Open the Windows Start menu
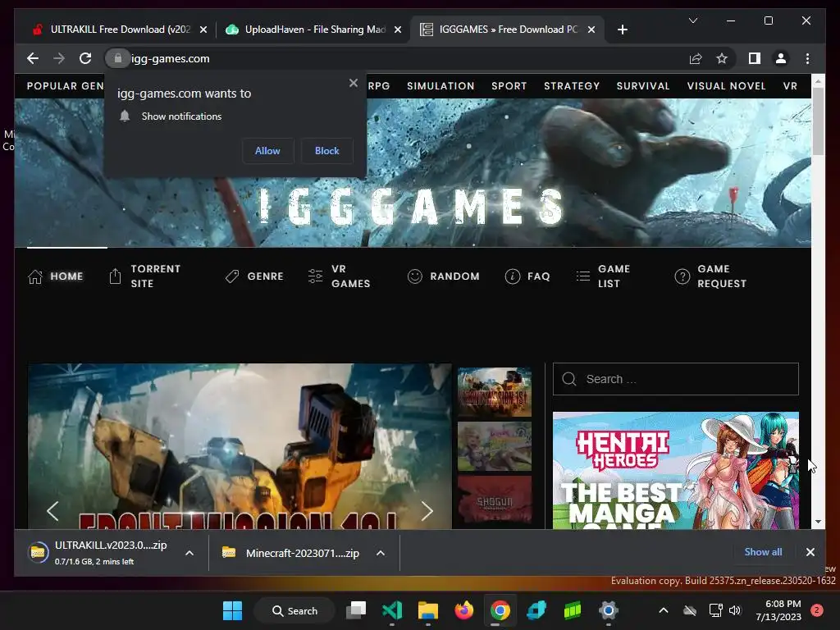Image resolution: width=840 pixels, height=630 pixels. click(232, 610)
